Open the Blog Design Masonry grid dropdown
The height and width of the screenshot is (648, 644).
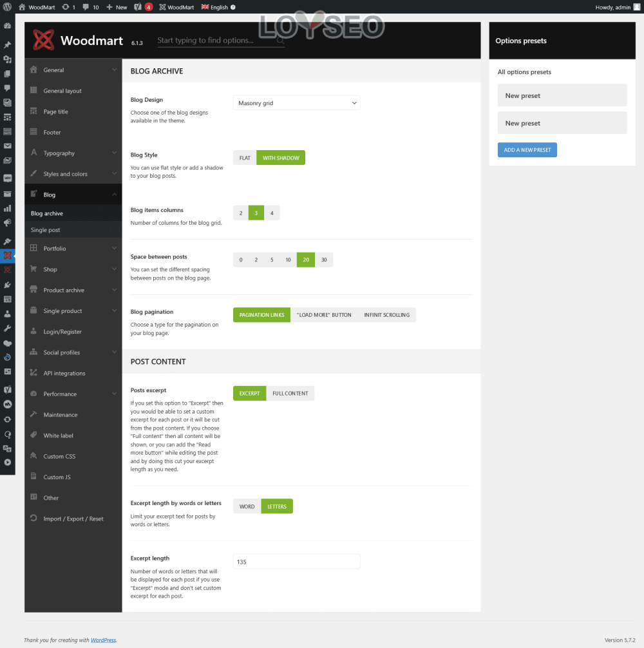[x=296, y=103]
